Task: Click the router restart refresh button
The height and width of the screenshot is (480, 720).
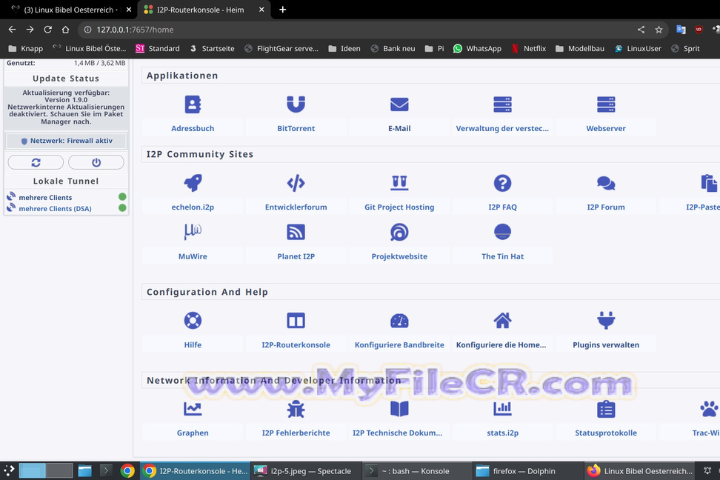Action: [36, 162]
